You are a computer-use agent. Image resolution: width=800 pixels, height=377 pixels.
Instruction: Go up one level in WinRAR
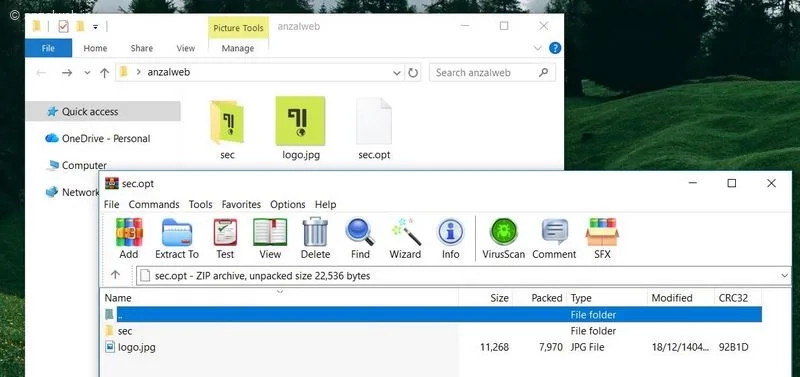[x=115, y=275]
